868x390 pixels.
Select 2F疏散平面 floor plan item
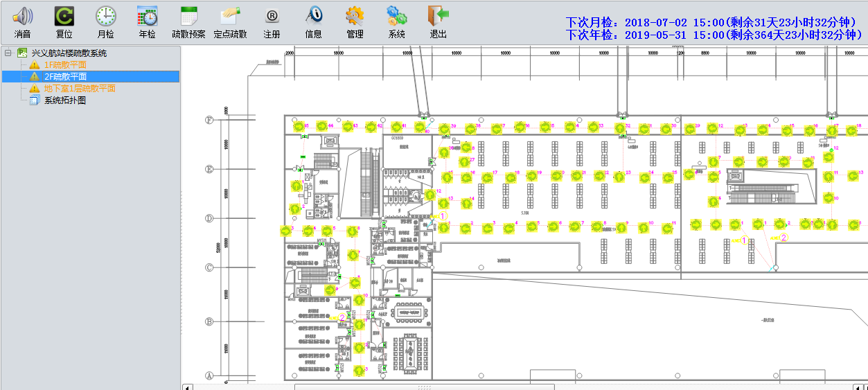tap(65, 77)
